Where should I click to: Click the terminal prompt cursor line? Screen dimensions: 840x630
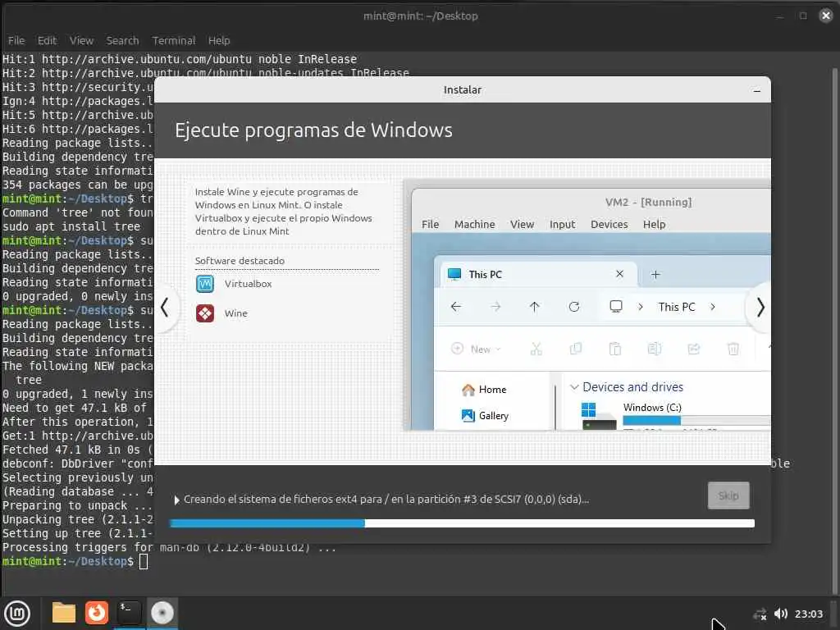(x=75, y=561)
